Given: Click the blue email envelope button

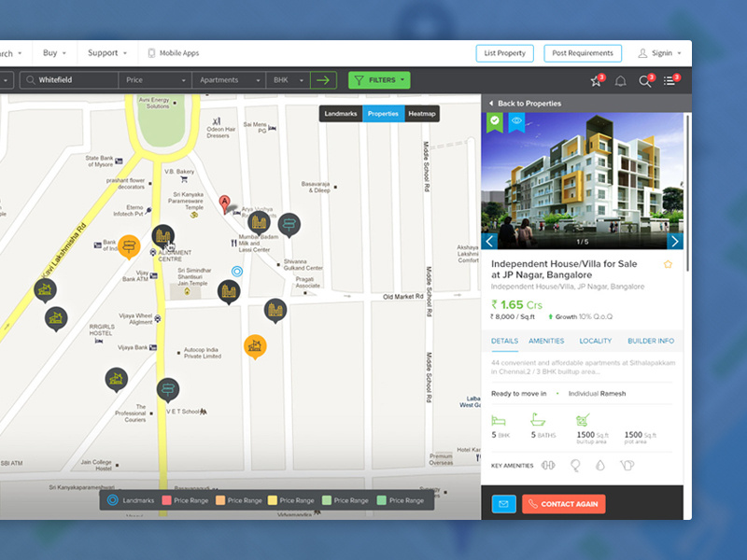Looking at the screenshot, I should coord(503,504).
